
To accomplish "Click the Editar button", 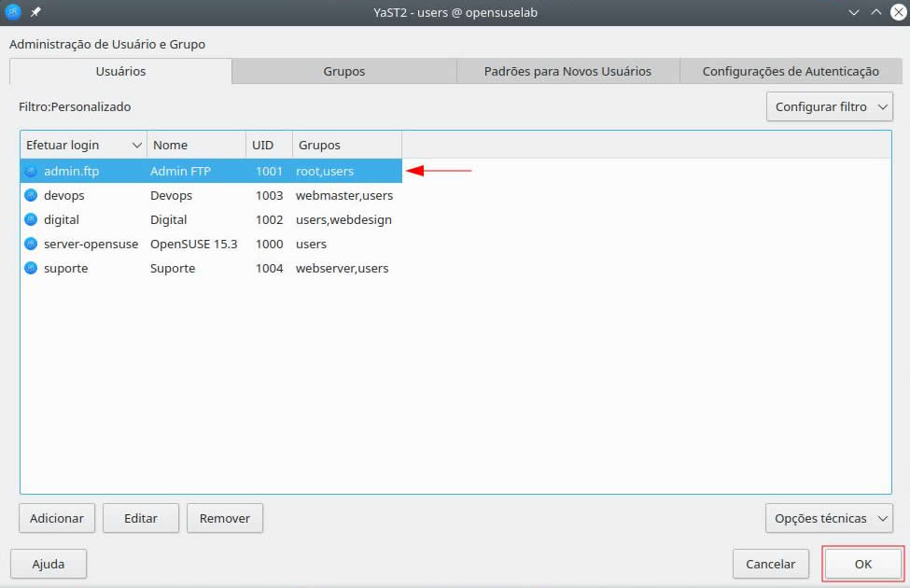I will pyautogui.click(x=140, y=518).
